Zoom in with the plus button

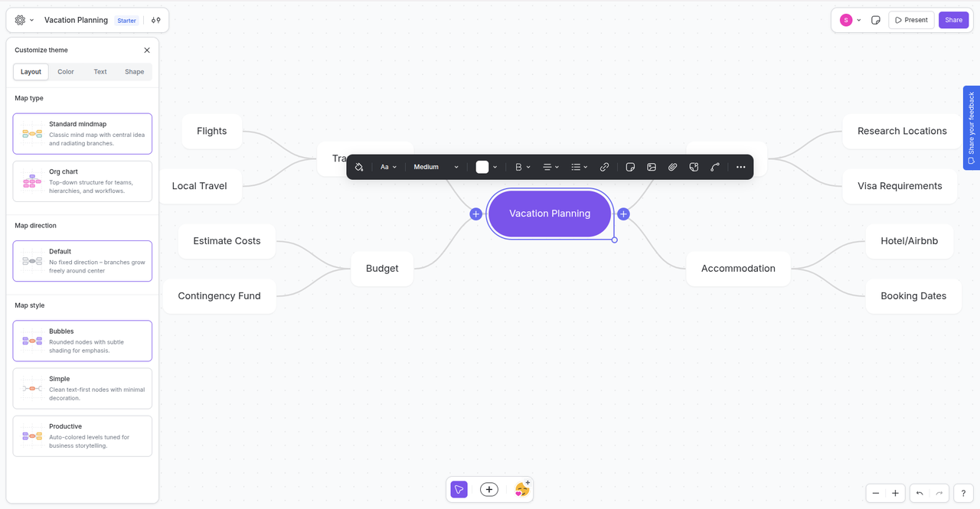pyautogui.click(x=894, y=493)
